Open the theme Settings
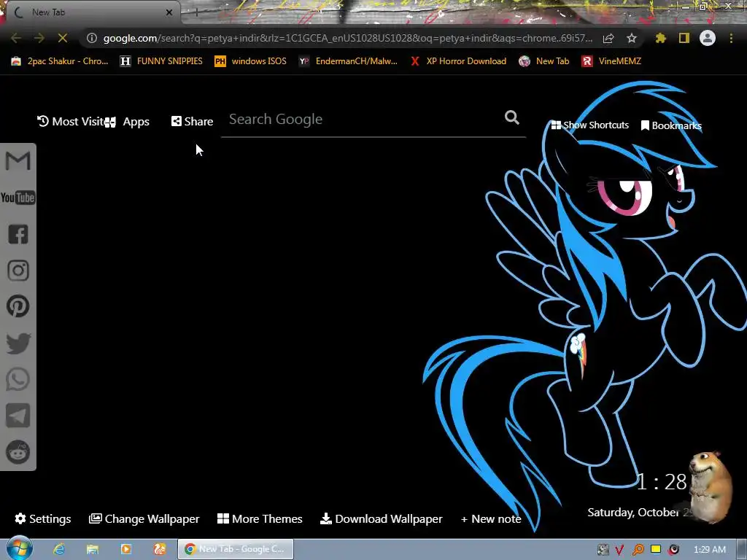The height and width of the screenshot is (560, 747). point(43,518)
